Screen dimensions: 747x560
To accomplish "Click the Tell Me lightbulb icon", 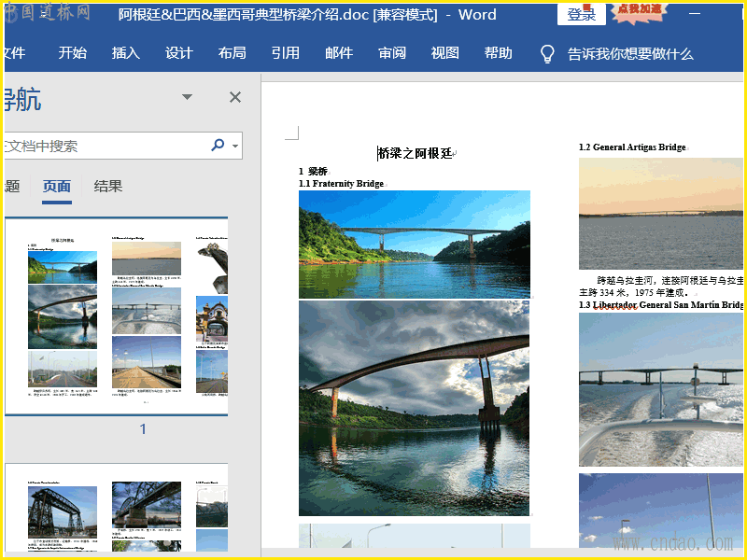I will (x=547, y=54).
